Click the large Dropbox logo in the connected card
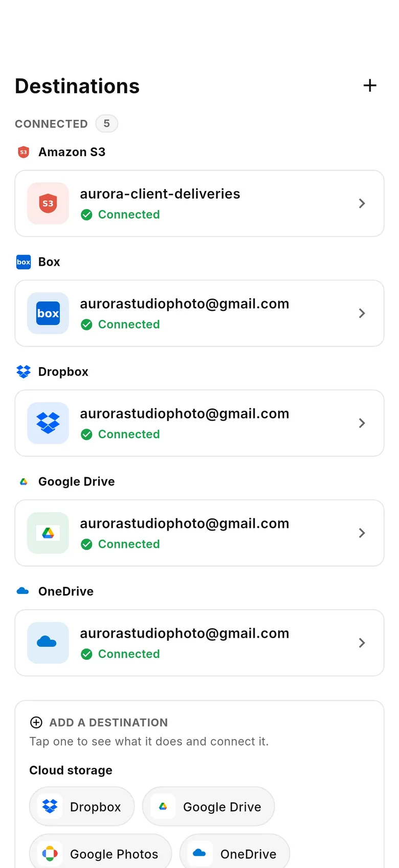Image resolution: width=399 pixels, height=868 pixels. click(x=48, y=423)
